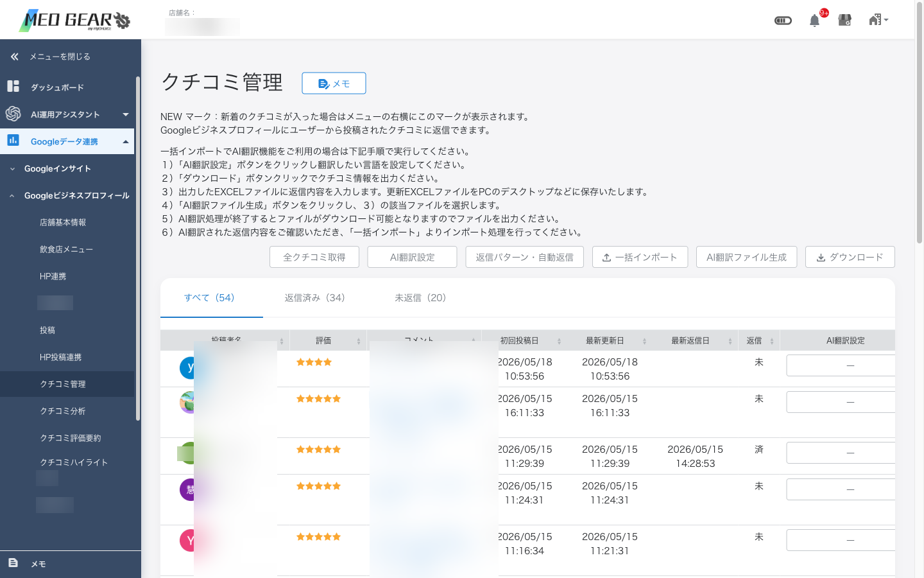Open 店舗基本情報 in the sidebar
Viewport: 924px width, 578px height.
(63, 222)
